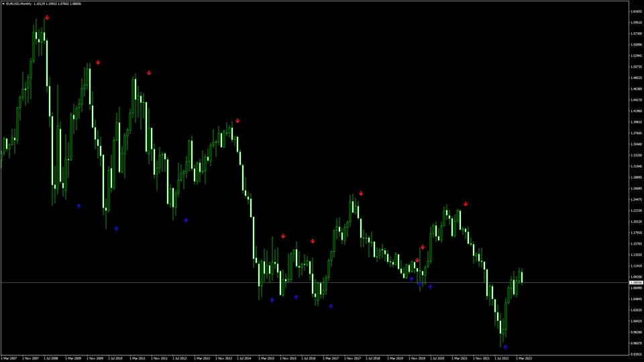
Task: Select the blue up arrow below the early-2009 low
Action: click(x=78, y=206)
